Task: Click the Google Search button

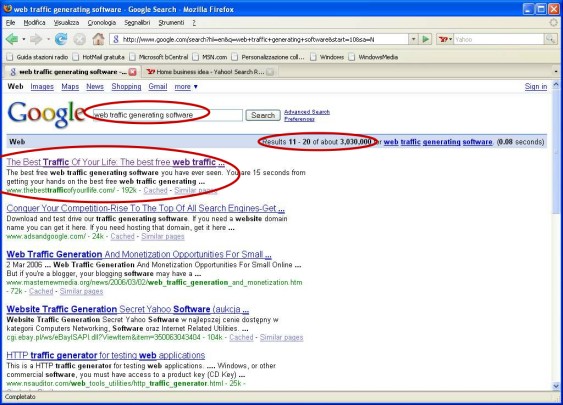Action: [263, 115]
